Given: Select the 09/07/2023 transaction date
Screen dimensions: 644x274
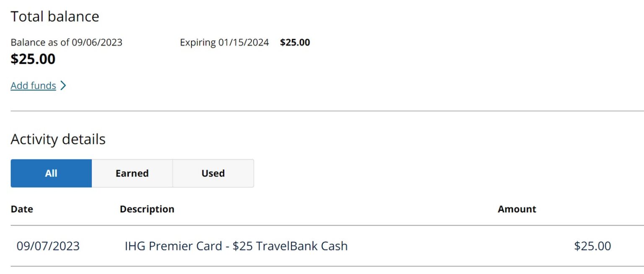Looking at the screenshot, I should tap(48, 246).
